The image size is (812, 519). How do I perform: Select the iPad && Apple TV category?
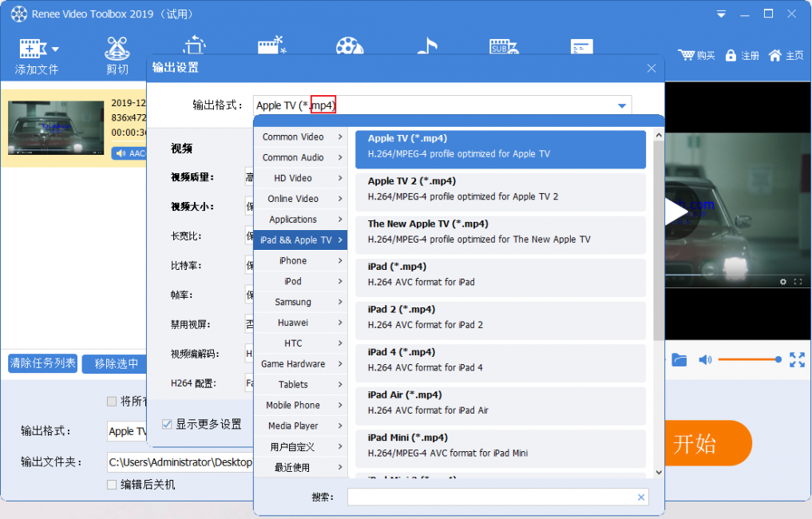pyautogui.click(x=300, y=240)
